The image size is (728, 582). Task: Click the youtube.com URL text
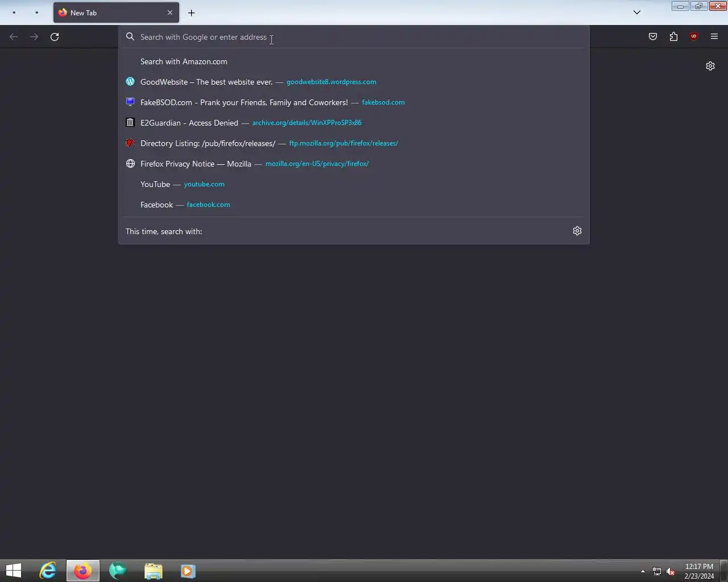click(x=204, y=184)
